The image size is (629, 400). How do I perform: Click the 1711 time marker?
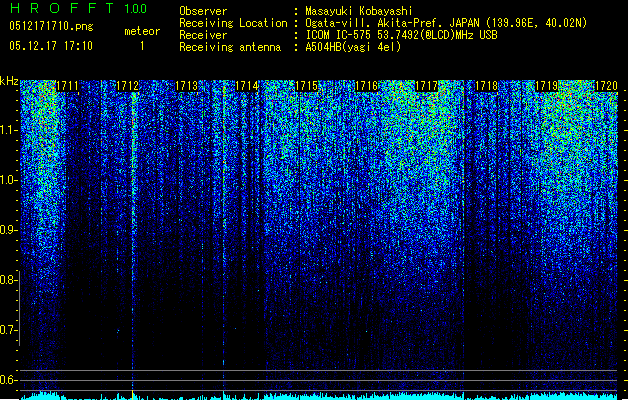pos(67,86)
